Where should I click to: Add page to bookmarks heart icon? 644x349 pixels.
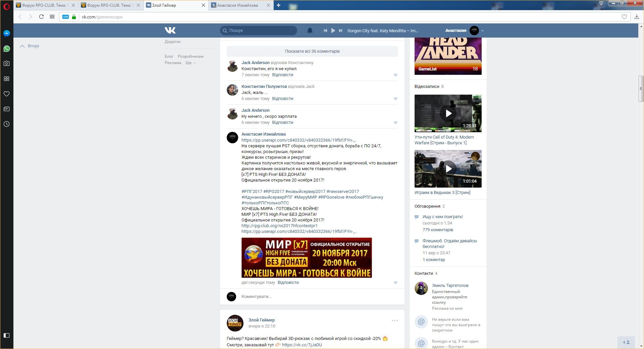pos(624,17)
